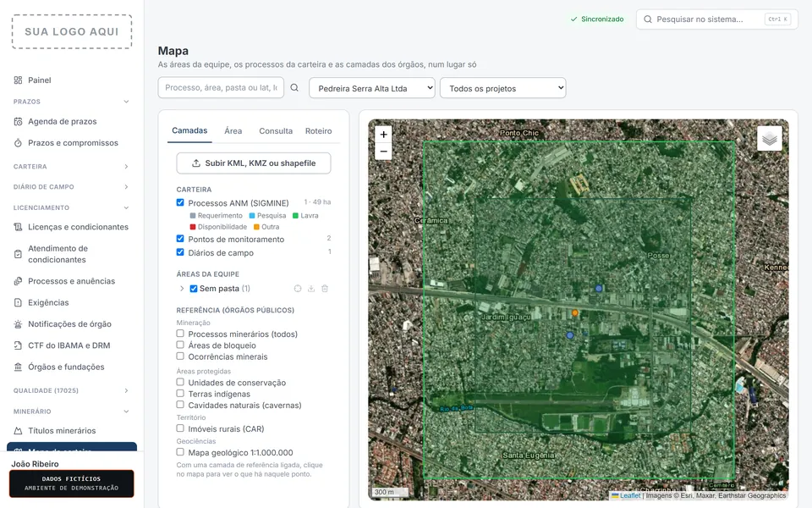
Task: Click the Exigências alert icon
Action: pos(18,302)
